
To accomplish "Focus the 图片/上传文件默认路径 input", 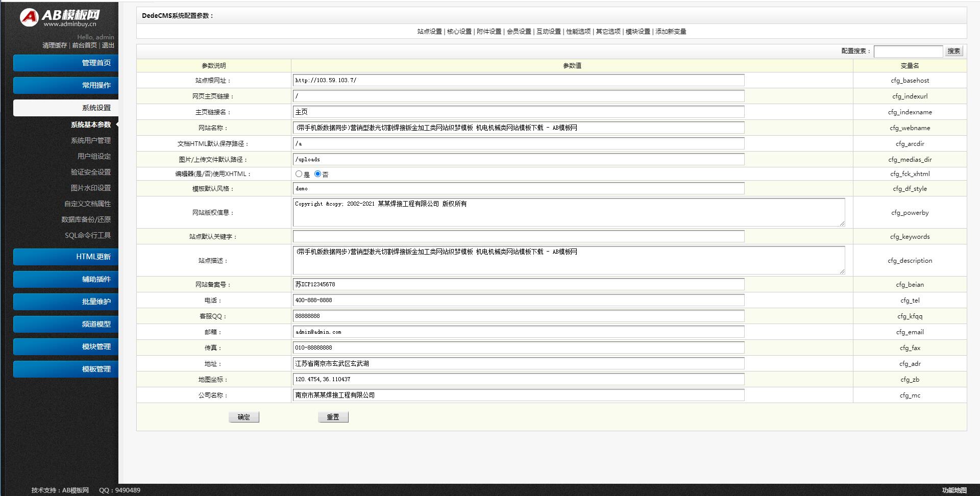I will pos(519,159).
